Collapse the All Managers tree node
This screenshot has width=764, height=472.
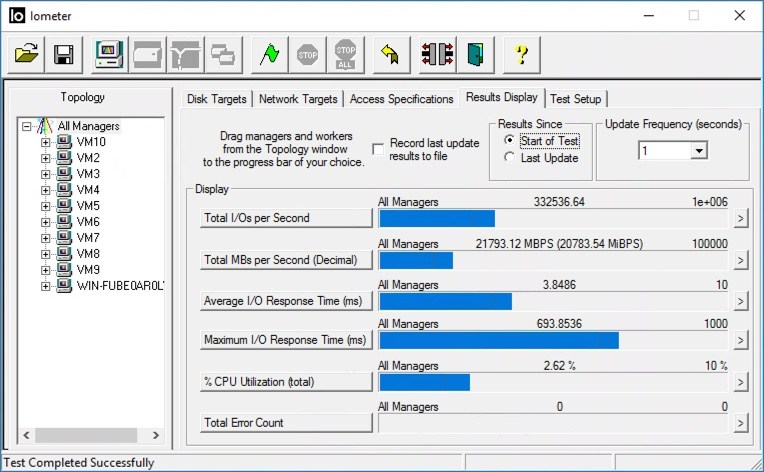tap(26, 127)
